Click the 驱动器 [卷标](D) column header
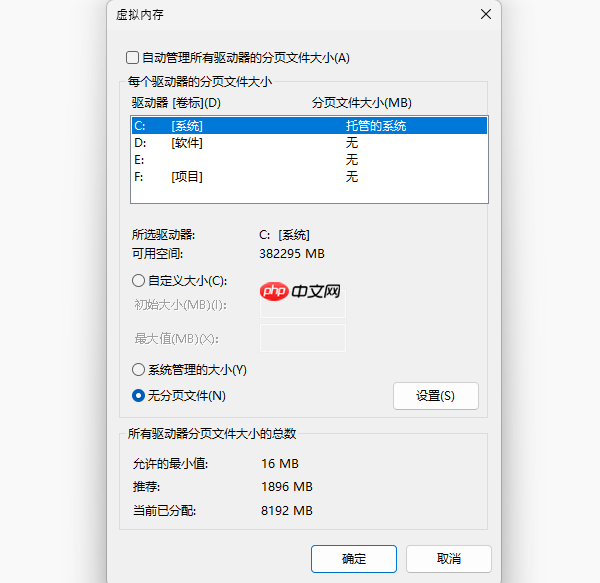This screenshot has height=583, width=600. (x=176, y=103)
